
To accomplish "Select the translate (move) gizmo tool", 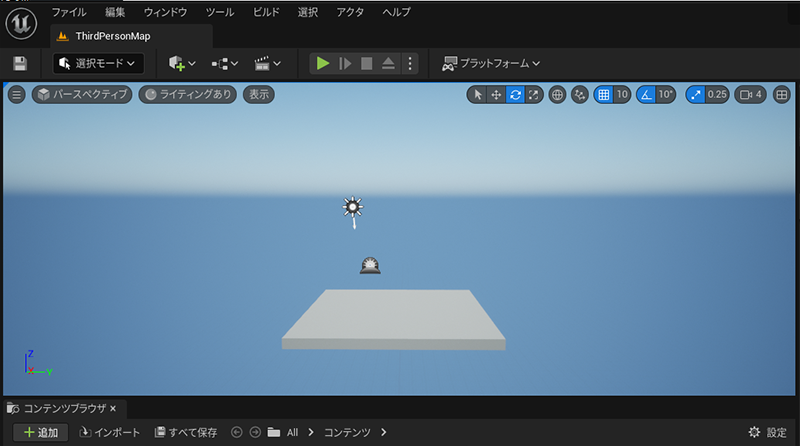I will [x=496, y=95].
